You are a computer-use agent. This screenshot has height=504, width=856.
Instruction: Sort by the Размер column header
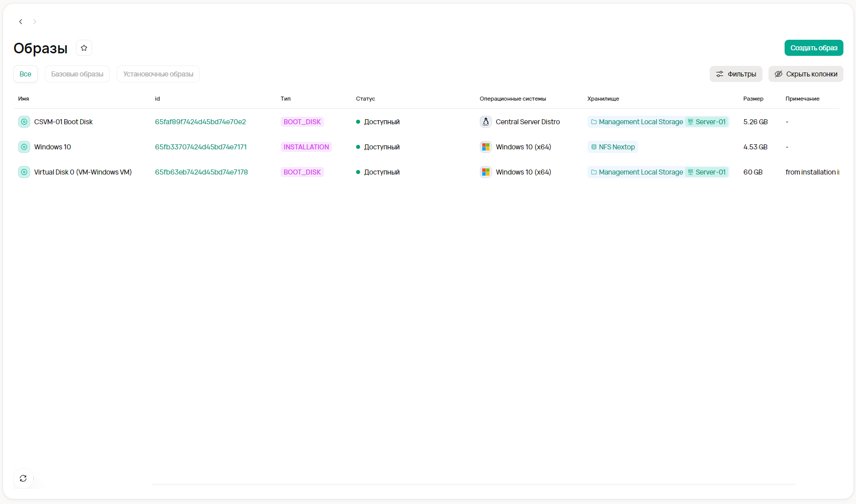click(753, 99)
